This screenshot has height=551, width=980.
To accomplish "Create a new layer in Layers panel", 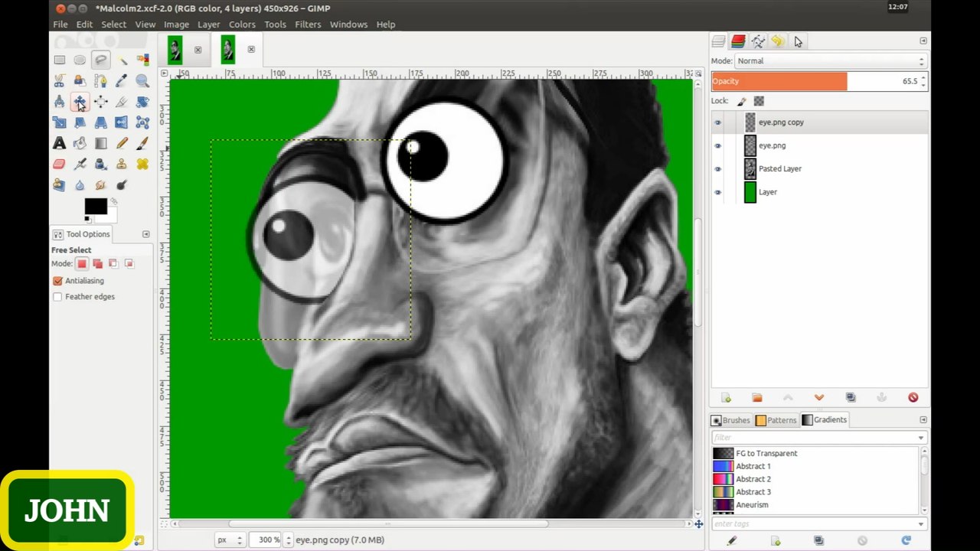I will point(726,397).
